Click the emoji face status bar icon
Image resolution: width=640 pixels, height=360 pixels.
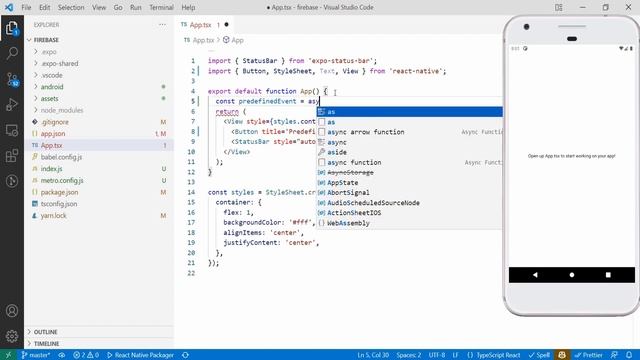point(562,355)
